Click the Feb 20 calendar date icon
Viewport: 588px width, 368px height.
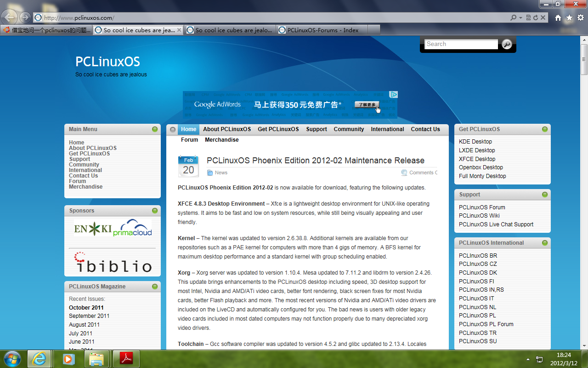pyautogui.click(x=188, y=167)
